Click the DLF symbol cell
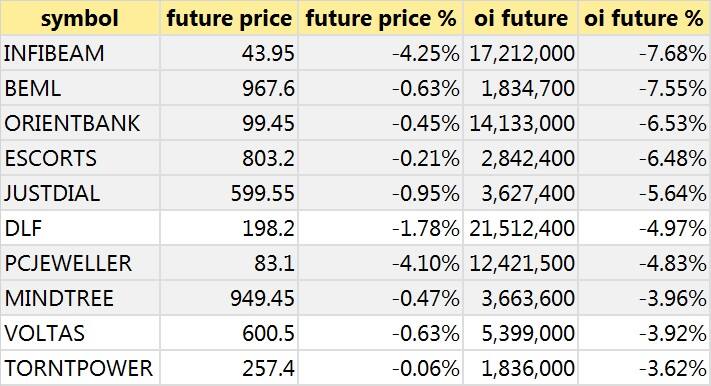The image size is (711, 386). click(80, 228)
